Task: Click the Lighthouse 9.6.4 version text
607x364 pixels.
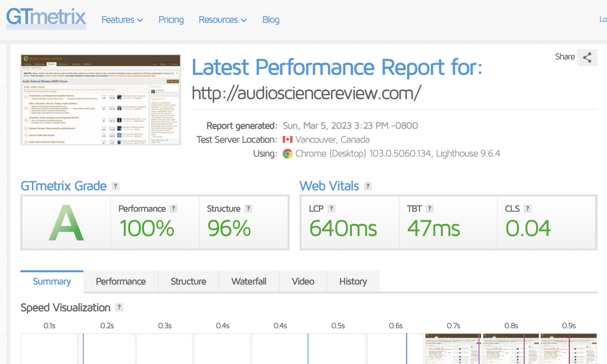Action: [468, 153]
